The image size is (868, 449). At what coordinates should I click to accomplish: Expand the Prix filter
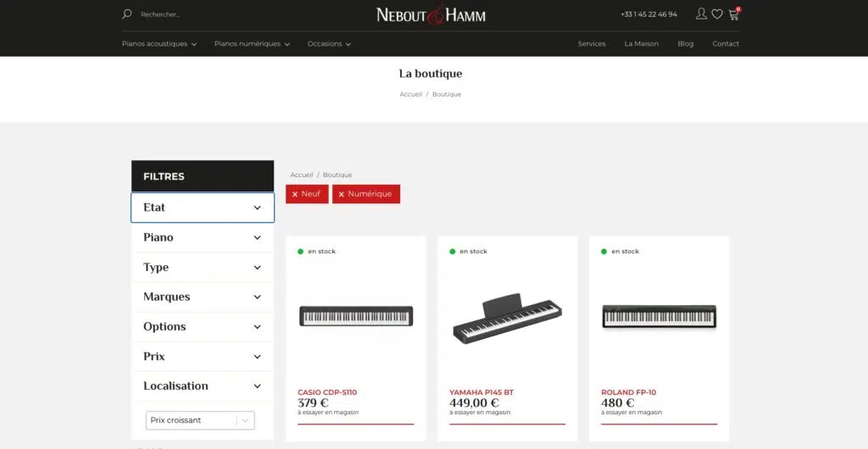tap(203, 357)
